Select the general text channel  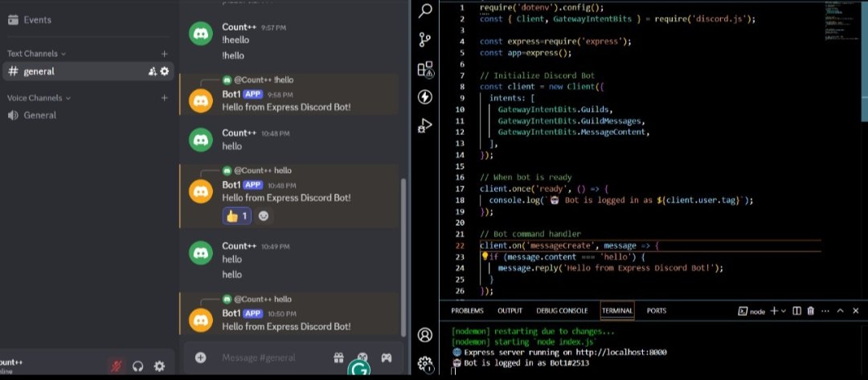click(88, 72)
